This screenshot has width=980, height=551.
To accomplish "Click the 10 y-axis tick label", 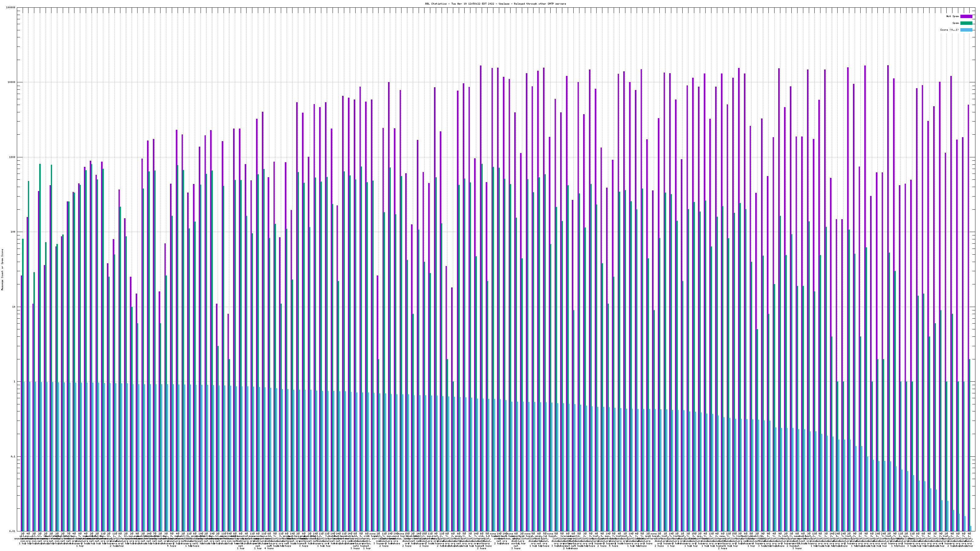I will [13, 307].
